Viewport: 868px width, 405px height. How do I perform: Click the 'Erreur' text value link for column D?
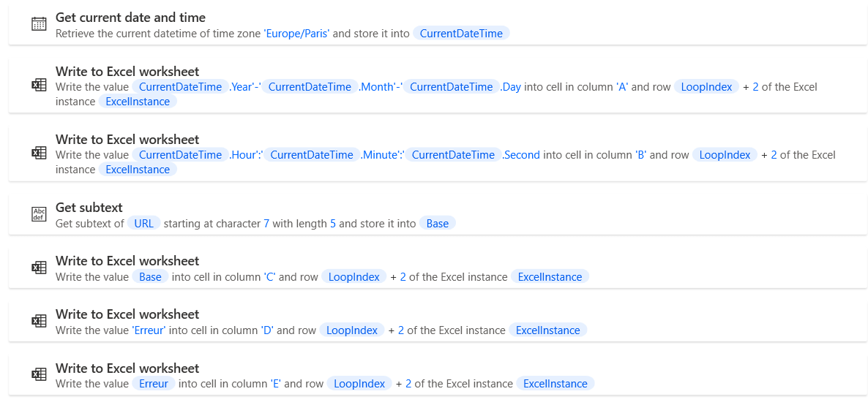(x=149, y=330)
